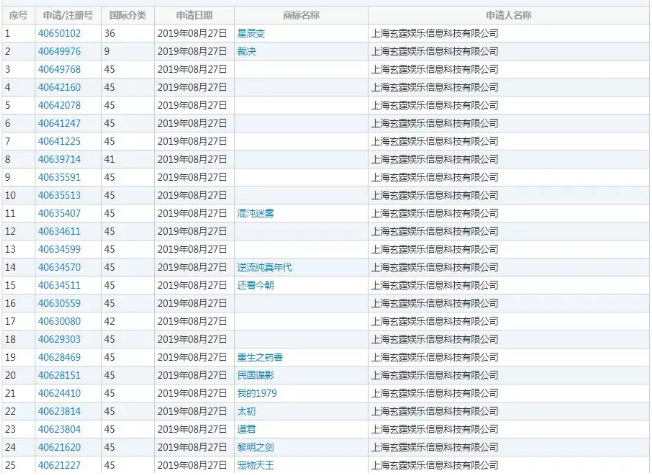Open trademark name 星辰变 link
The image size is (652, 475).
click(x=250, y=33)
